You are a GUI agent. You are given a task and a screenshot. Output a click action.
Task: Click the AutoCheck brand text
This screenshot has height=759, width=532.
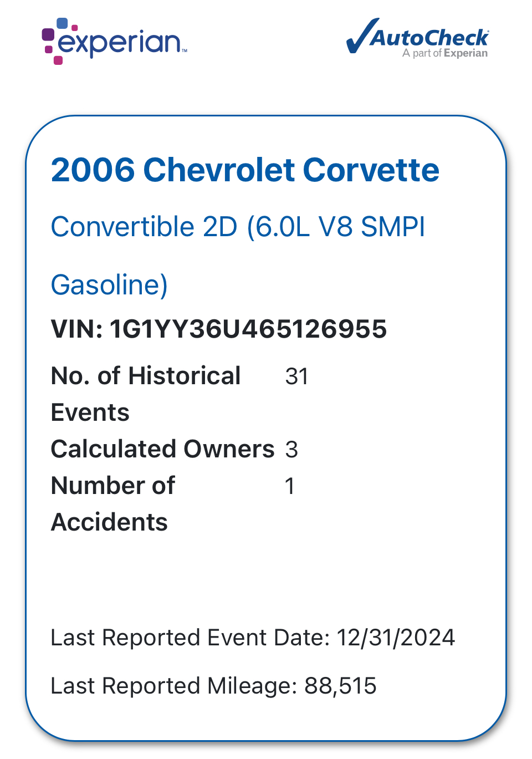coord(430,38)
